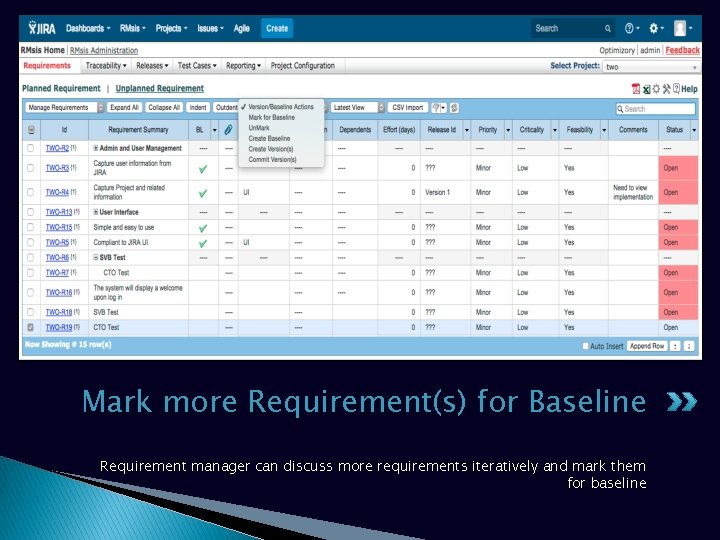720x540 pixels.
Task: Select Commit Version(s) menu option
Action: 272,159
